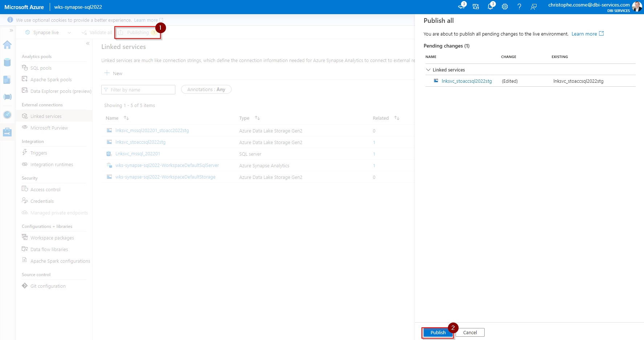Open the Monitor hub gauge icon
Image resolution: width=644 pixels, height=340 pixels.
(7, 115)
